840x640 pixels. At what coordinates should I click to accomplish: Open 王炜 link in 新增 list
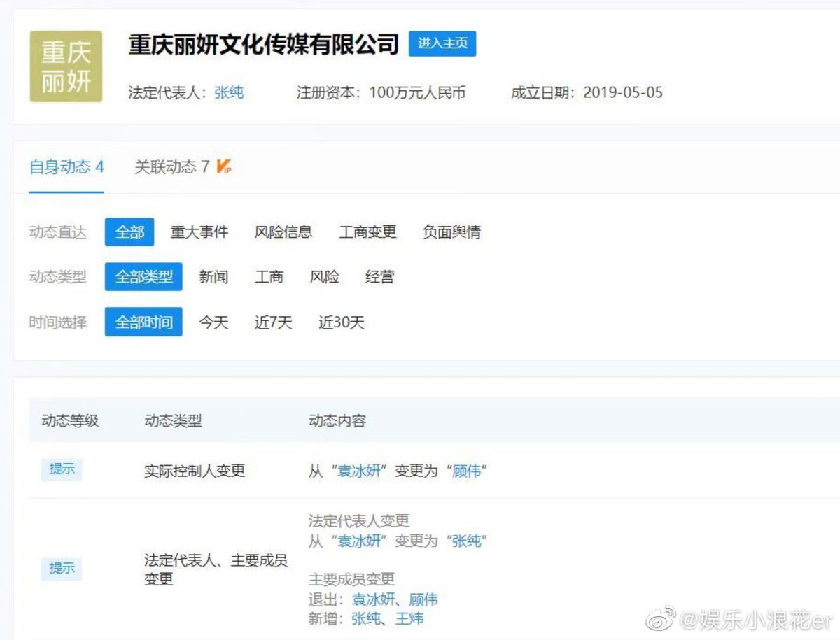[409, 619]
